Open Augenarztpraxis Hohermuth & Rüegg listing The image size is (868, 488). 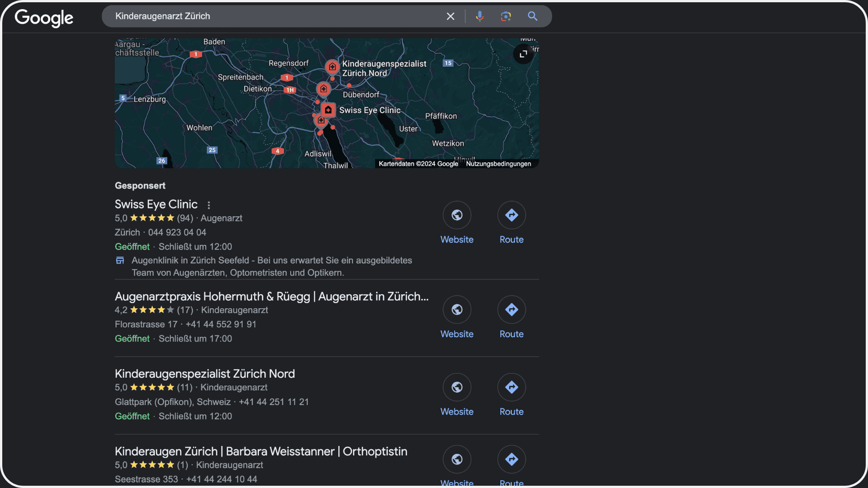pyautogui.click(x=272, y=296)
